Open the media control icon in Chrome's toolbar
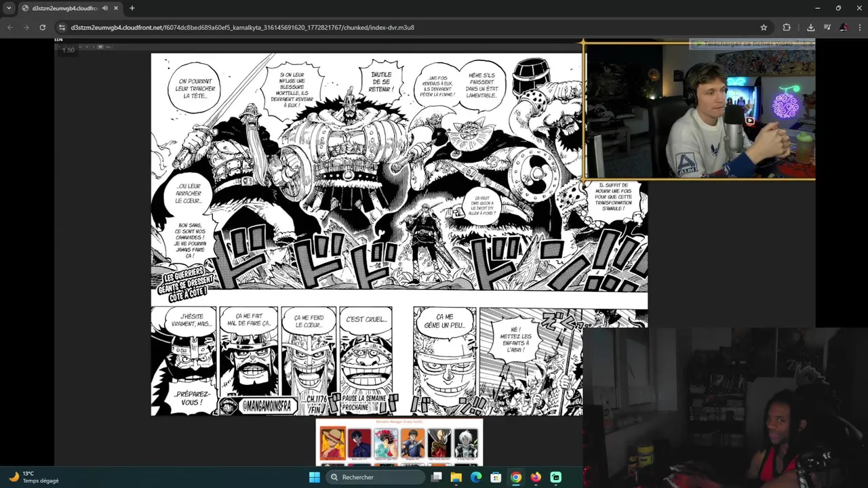 (x=827, y=27)
